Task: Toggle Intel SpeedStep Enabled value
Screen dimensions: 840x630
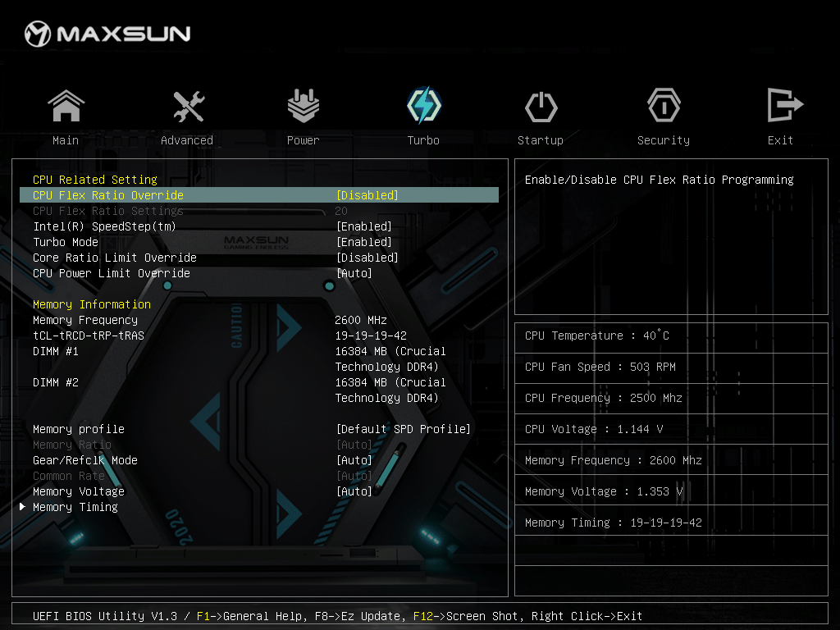Action: click(x=364, y=226)
